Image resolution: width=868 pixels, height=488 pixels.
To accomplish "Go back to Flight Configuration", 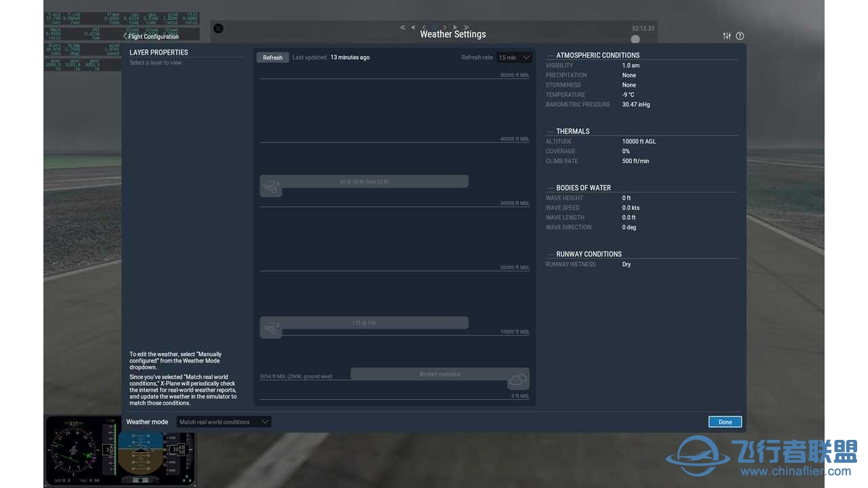I will pyautogui.click(x=151, y=36).
